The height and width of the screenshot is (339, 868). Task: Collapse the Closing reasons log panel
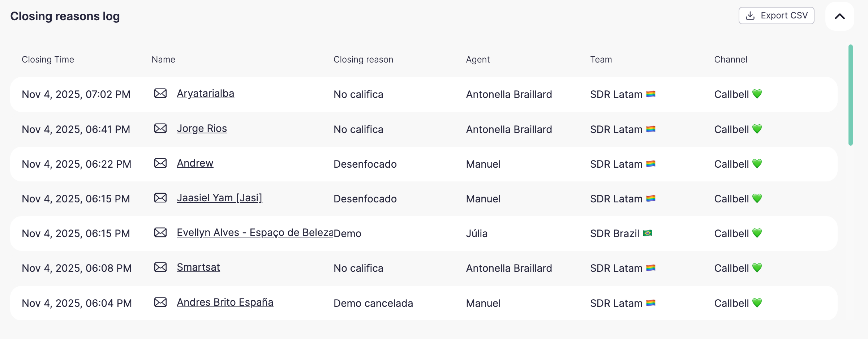[x=839, y=16]
